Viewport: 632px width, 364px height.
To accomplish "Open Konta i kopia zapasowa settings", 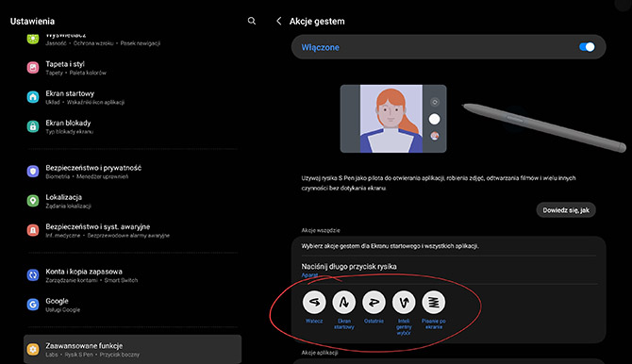I will point(132,275).
